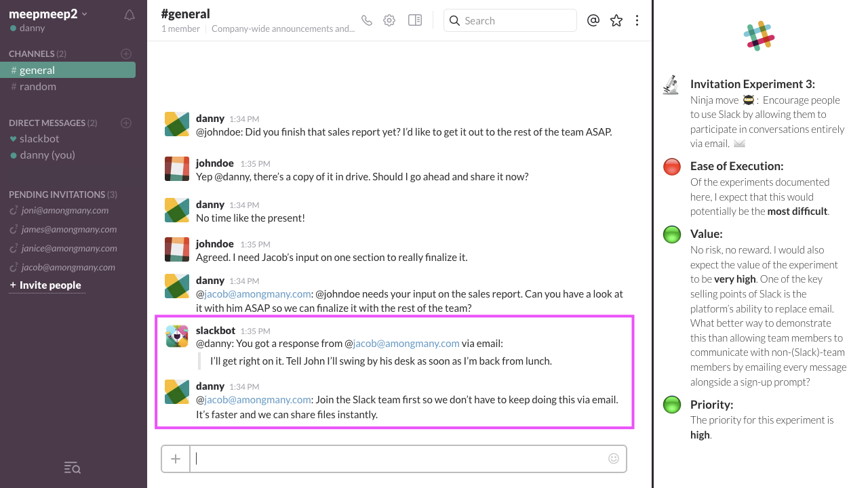868x488 pixels.
Task: Click the channel topic description text
Action: (x=283, y=28)
